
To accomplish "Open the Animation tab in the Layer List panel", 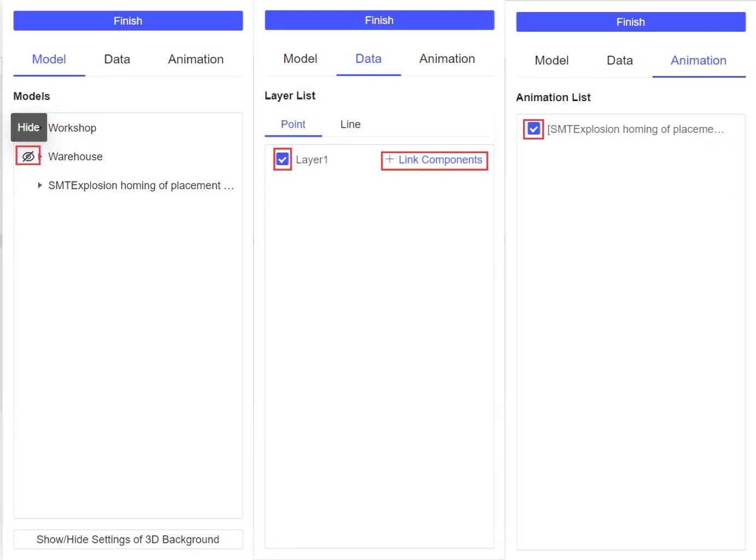I will point(447,59).
